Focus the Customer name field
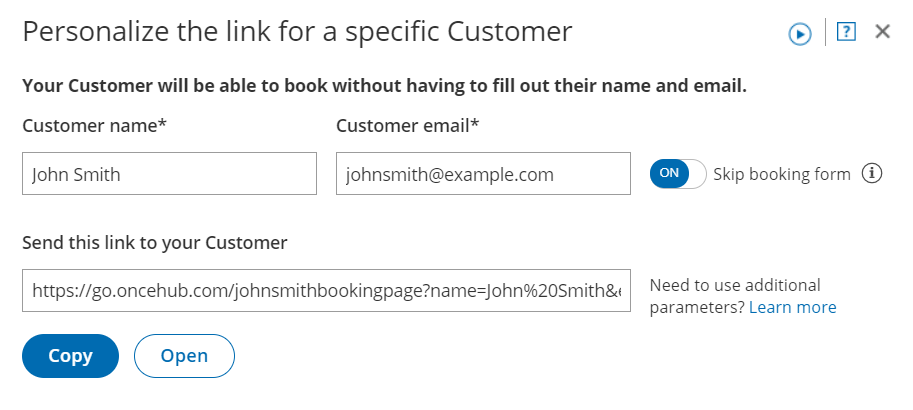Screen dimensions: 913x410 tap(169, 174)
